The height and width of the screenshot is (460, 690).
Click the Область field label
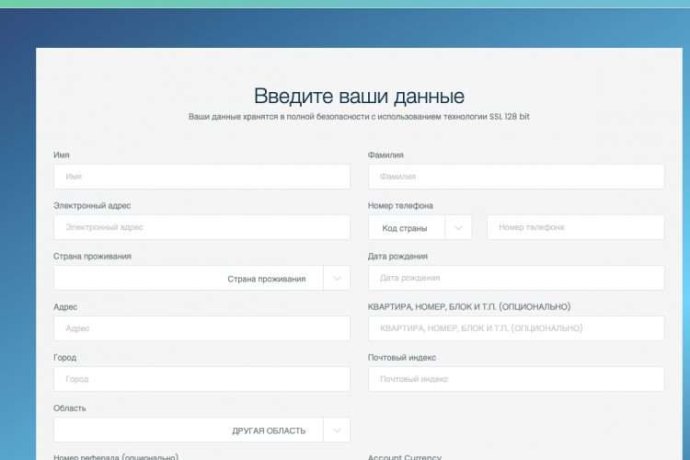70,408
